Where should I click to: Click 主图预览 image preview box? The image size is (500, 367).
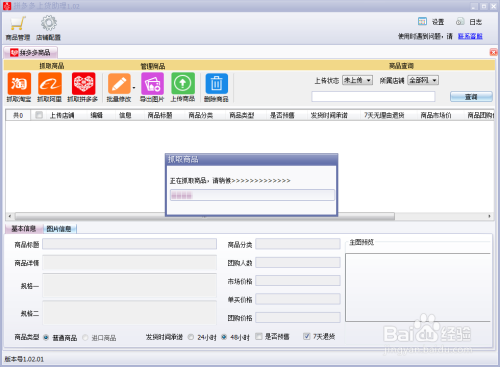[x=418, y=287]
